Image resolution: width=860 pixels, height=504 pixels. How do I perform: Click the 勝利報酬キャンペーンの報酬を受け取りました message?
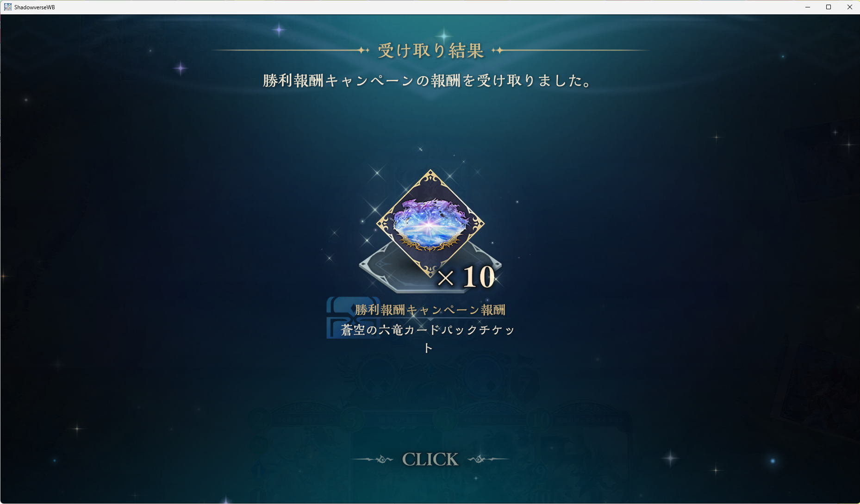click(x=428, y=81)
